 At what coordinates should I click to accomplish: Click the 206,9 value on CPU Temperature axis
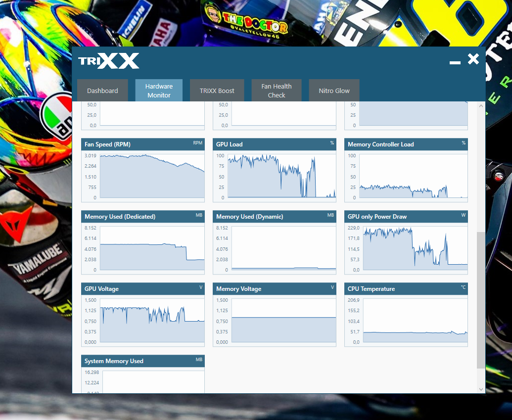coord(354,300)
